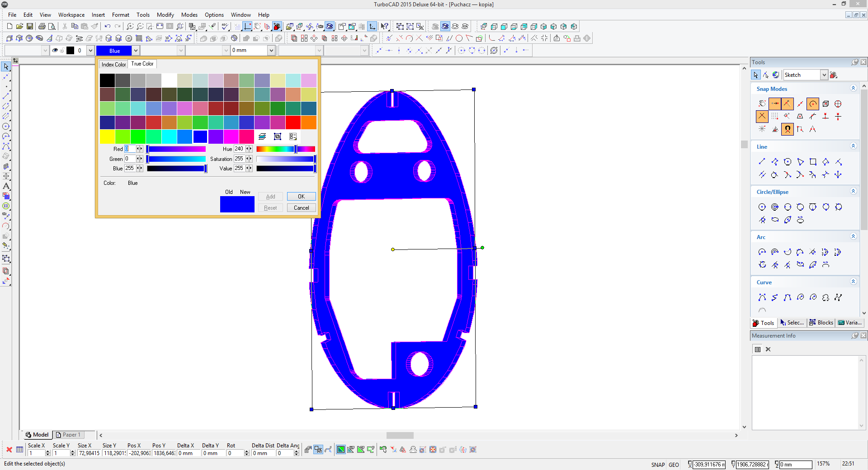
Task: Click the Save icon in the toolbar
Action: tap(30, 27)
